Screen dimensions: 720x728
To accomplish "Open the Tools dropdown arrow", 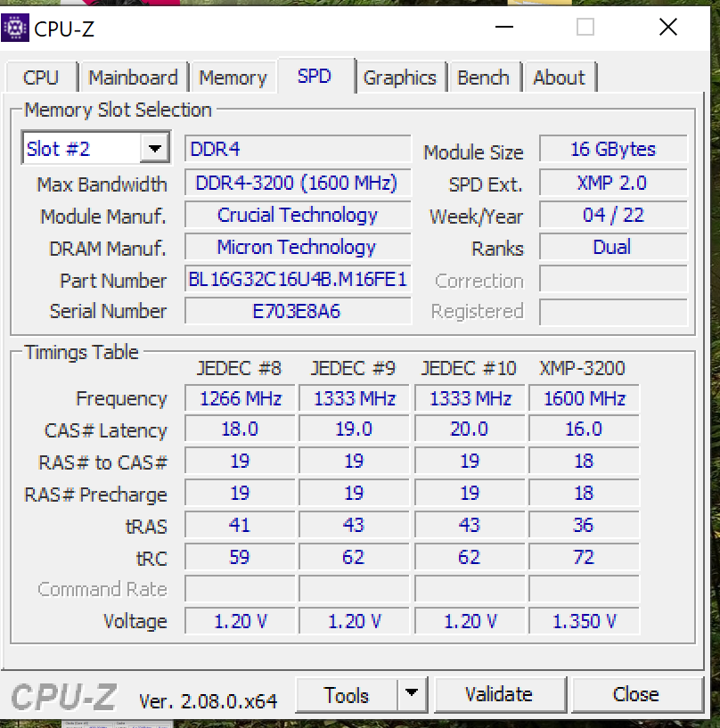I will [412, 693].
